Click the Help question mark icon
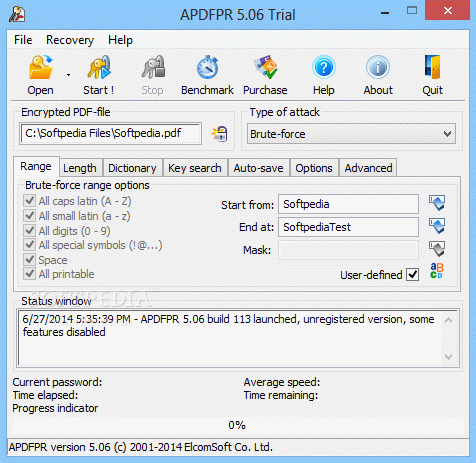The height and width of the screenshot is (463, 476). 324,68
